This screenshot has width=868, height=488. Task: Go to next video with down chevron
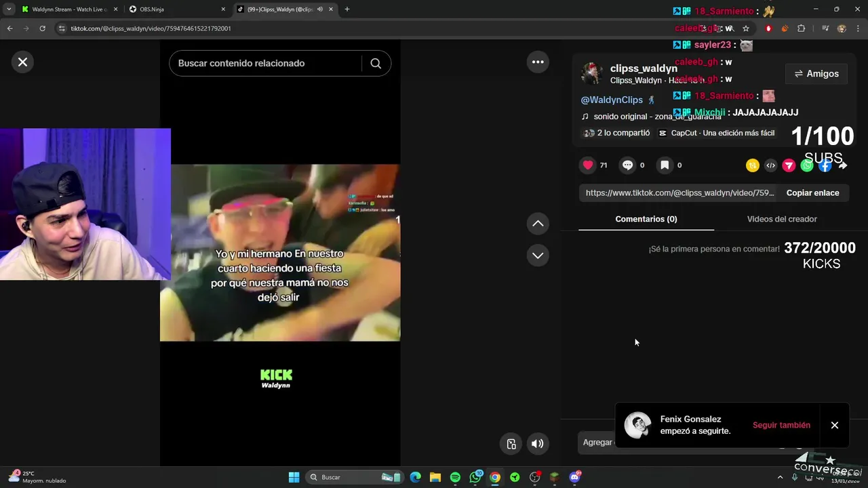[x=538, y=256]
